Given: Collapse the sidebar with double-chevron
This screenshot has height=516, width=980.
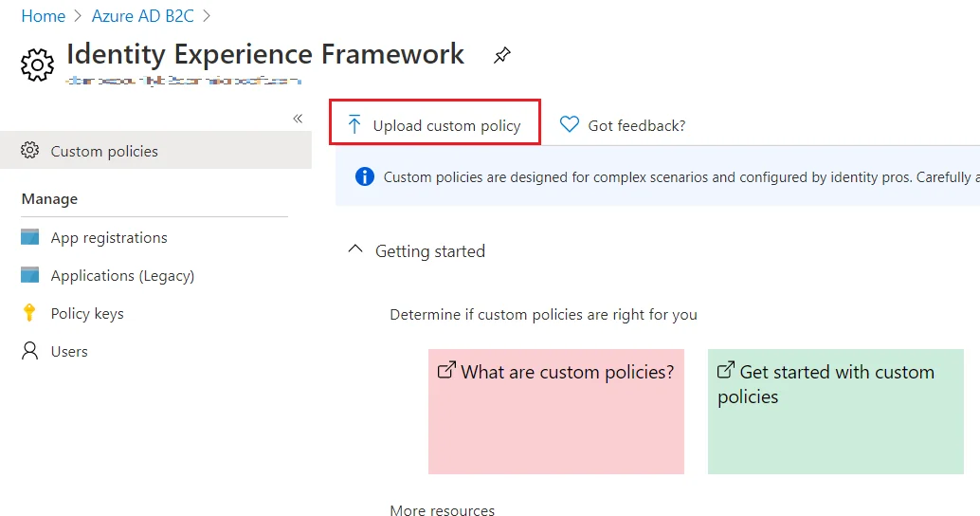Looking at the screenshot, I should tap(298, 119).
